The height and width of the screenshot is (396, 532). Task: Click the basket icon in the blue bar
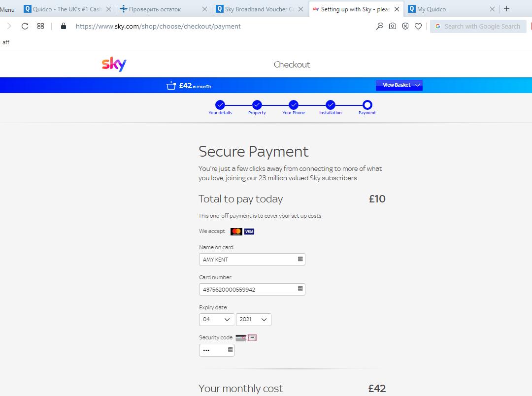click(x=171, y=86)
